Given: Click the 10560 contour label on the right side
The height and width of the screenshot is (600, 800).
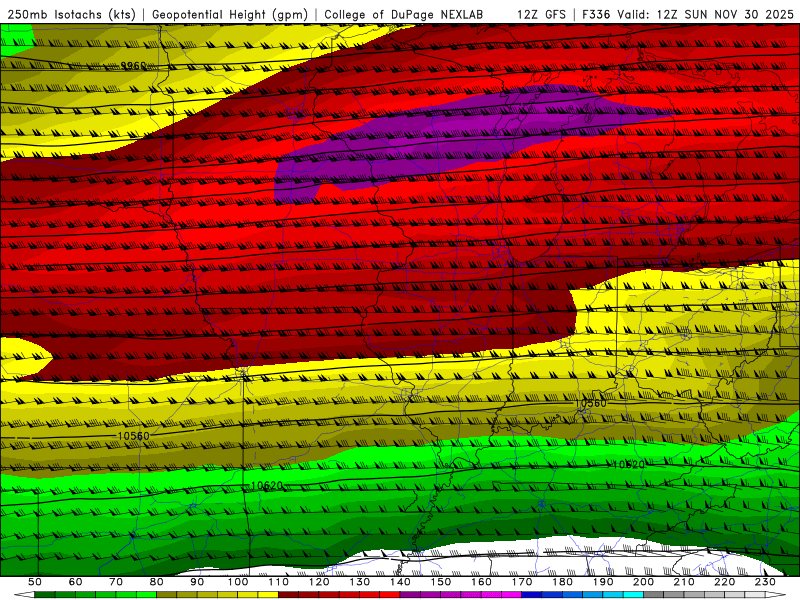Looking at the screenshot, I should pyautogui.click(x=591, y=404).
